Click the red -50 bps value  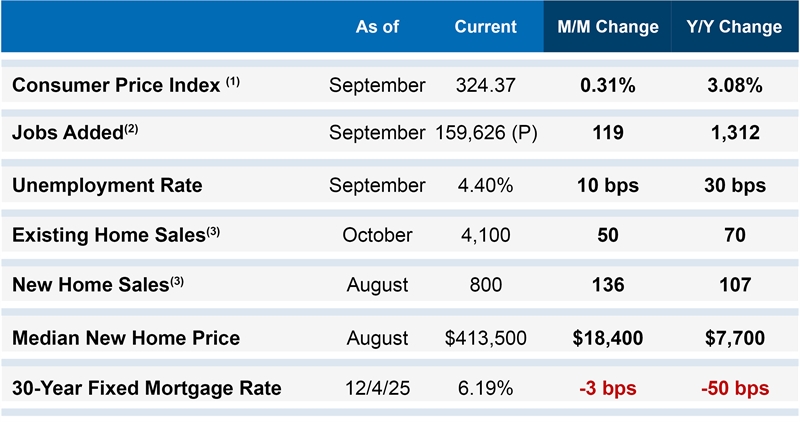734,388
